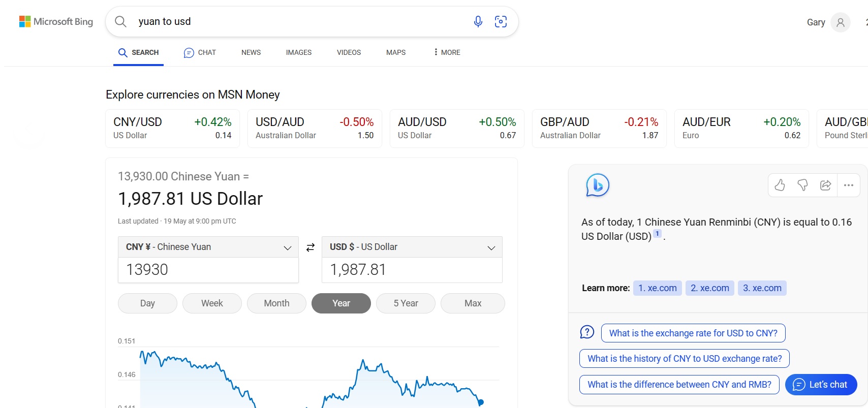Click the 1,987.81 US Dollar result text
The width and height of the screenshot is (868, 408).
190,199
